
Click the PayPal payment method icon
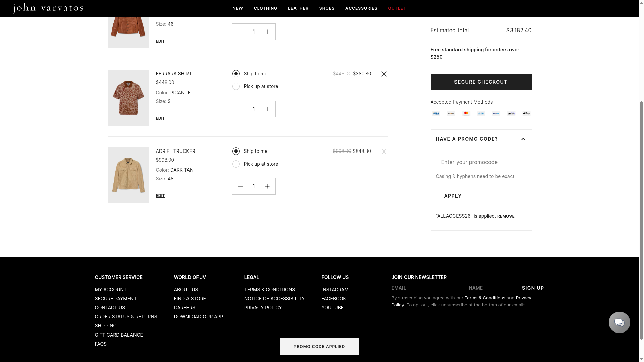pyautogui.click(x=496, y=114)
